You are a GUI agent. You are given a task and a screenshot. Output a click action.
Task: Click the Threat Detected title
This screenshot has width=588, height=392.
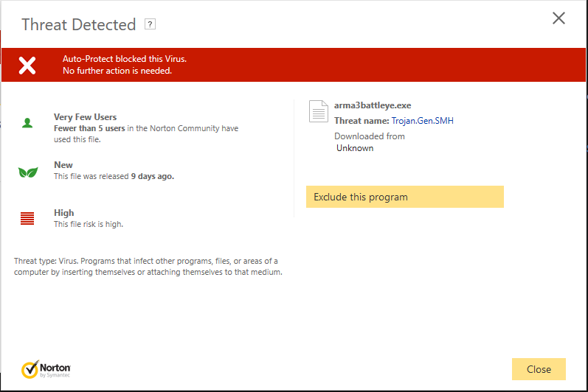(79, 25)
